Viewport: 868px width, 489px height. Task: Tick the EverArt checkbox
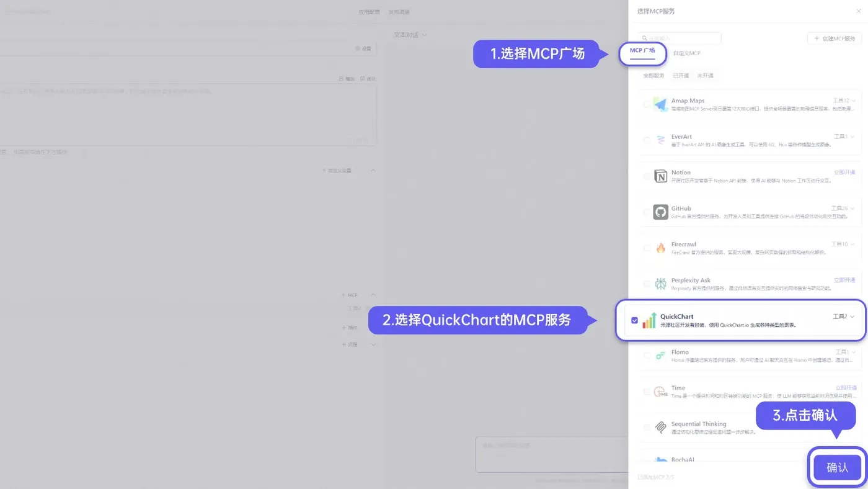(647, 140)
